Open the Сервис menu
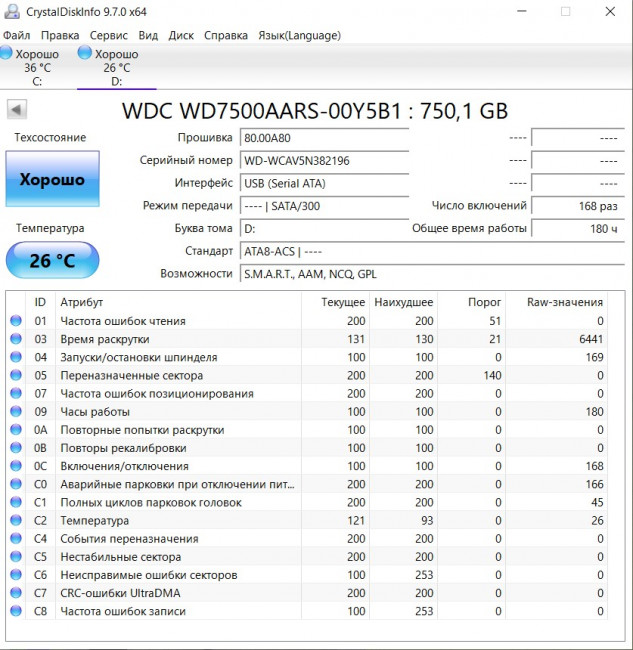633x650 pixels. click(109, 36)
